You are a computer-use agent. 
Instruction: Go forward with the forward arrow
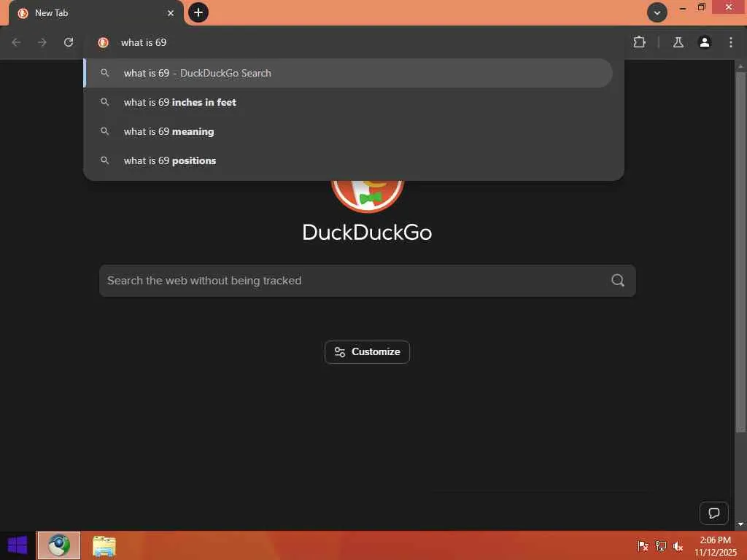[42, 42]
